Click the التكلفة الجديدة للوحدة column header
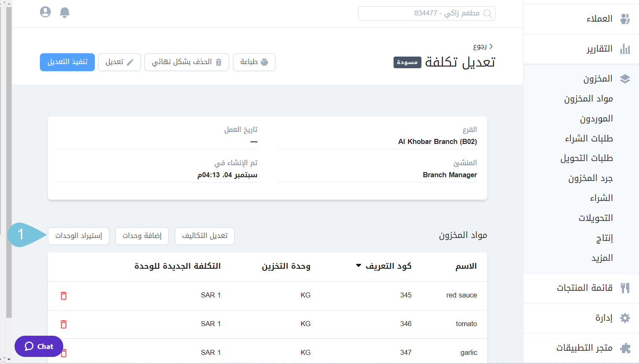Image resolution: width=639 pixels, height=364 pixels. [177, 266]
